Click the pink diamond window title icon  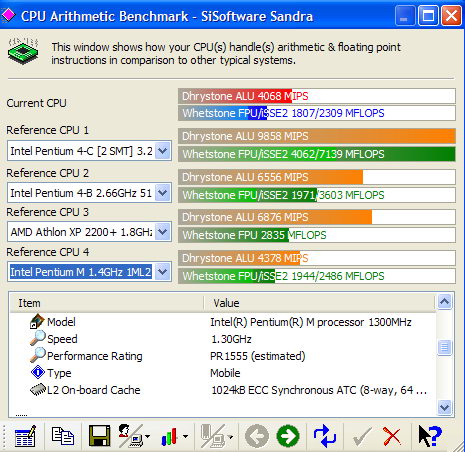pyautogui.click(x=9, y=15)
